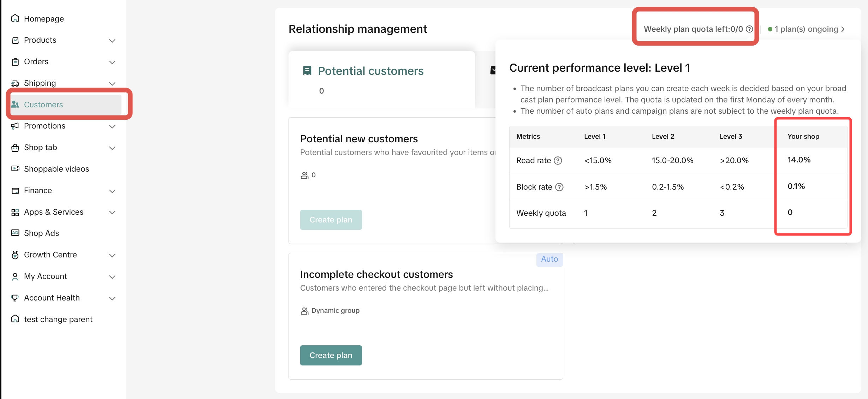Click help icon beside Block rate
Screen dimensions: 868x399
(559, 187)
